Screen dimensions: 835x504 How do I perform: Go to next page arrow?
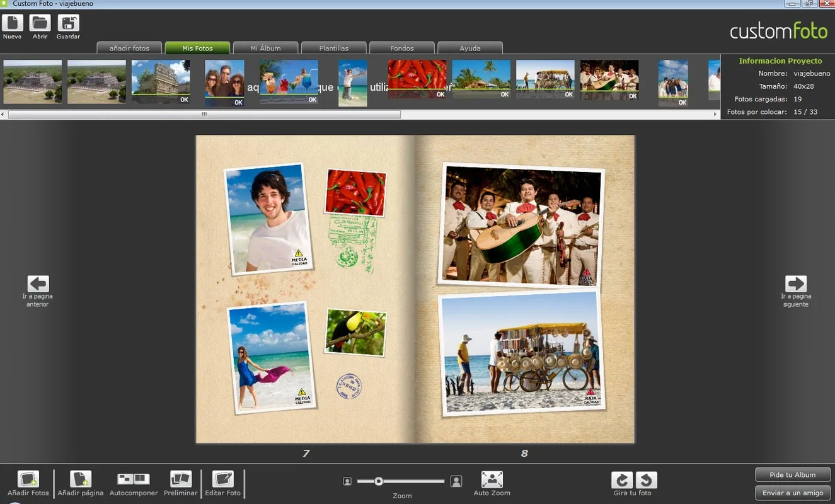tap(796, 283)
